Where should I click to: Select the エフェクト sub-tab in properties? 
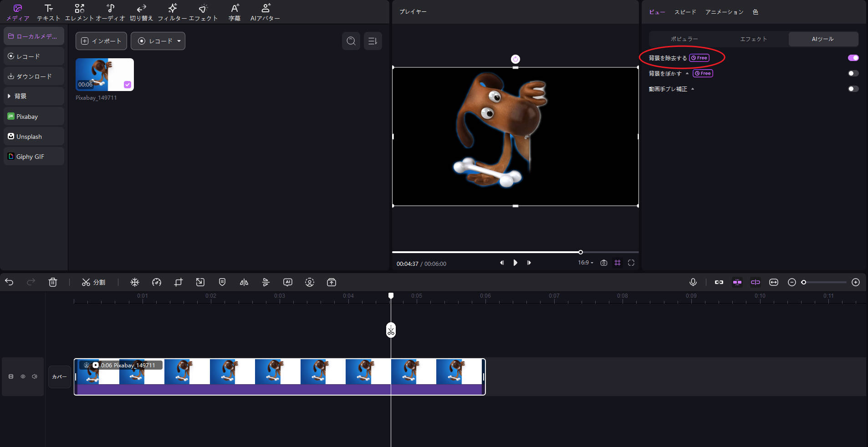point(754,39)
